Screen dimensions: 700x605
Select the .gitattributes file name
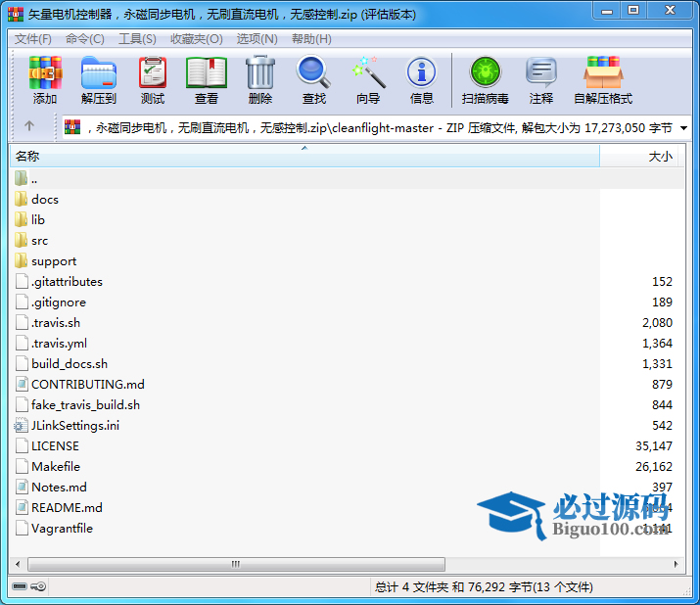point(67,282)
